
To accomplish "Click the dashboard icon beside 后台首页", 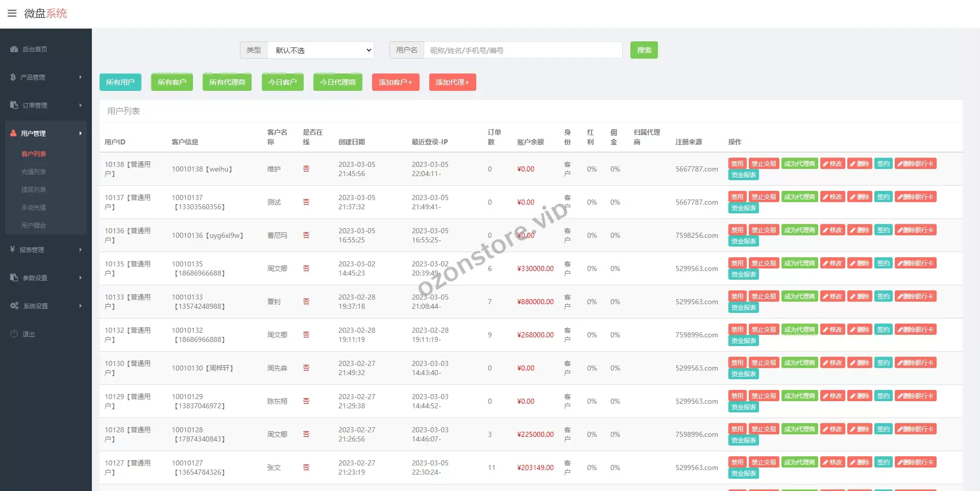I will (x=14, y=50).
